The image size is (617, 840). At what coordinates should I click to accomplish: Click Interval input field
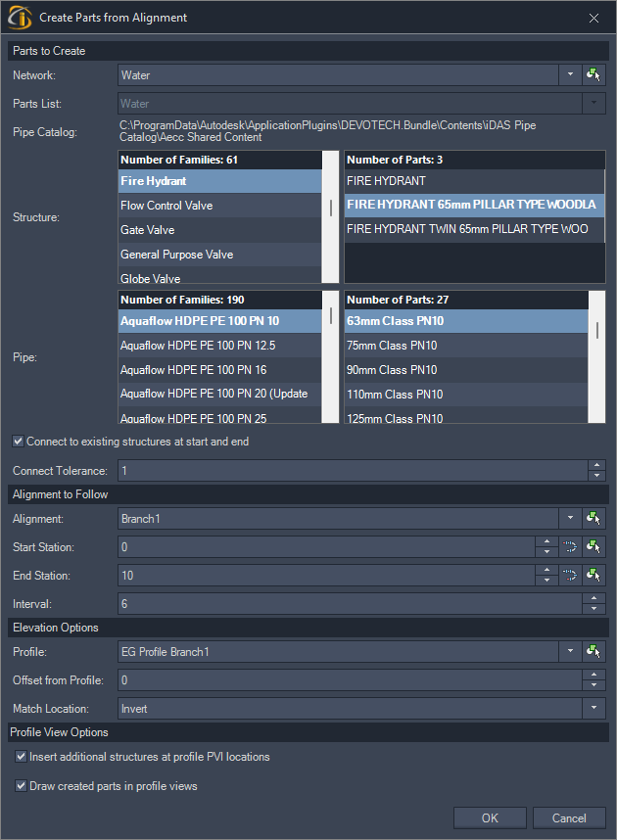[350, 603]
